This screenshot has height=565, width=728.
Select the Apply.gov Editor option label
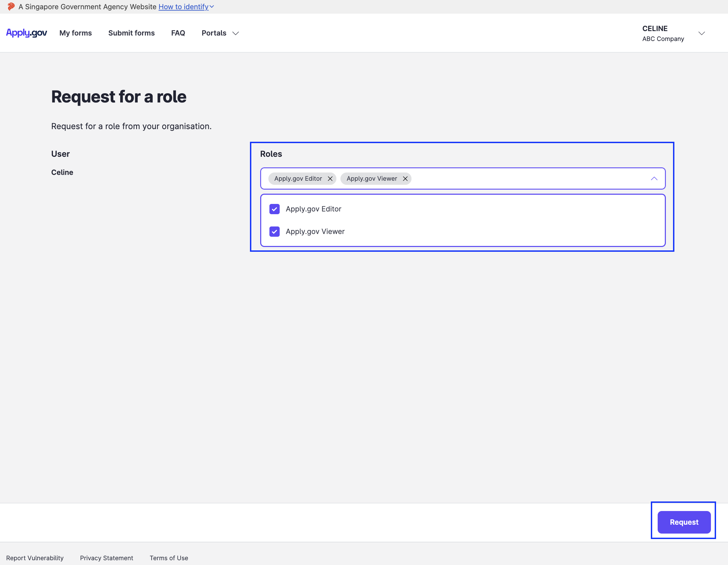click(x=313, y=209)
